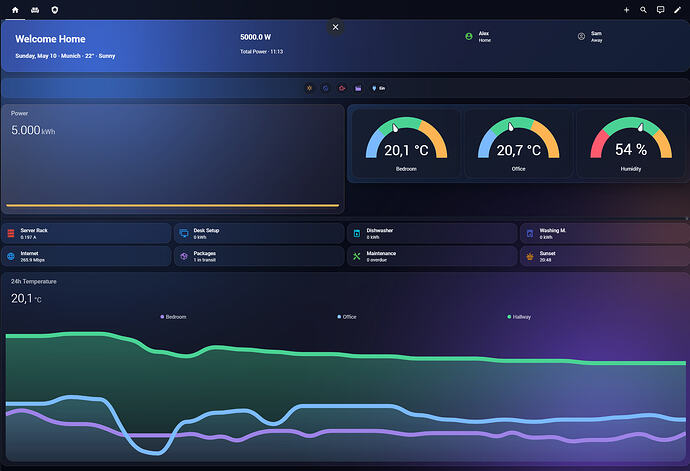Open the Dishwasher energy tile

click(x=432, y=233)
